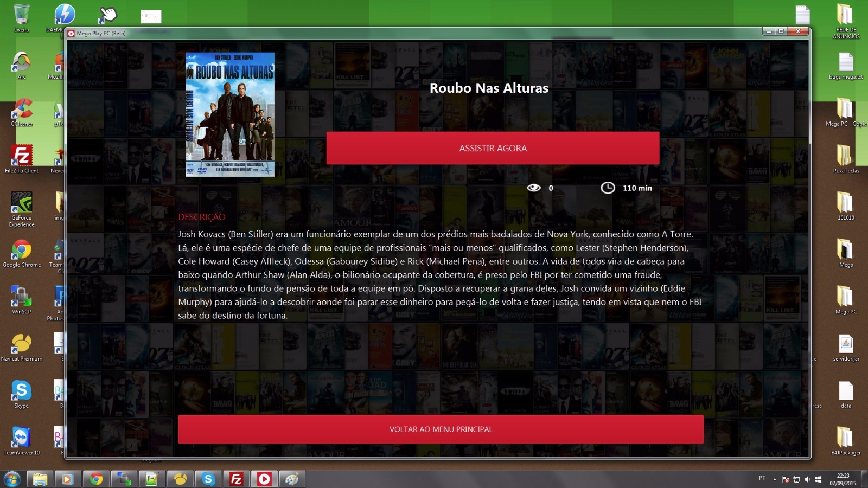868x488 pixels.
Task: Select the PuxaTeclas folder icon
Action: click(x=846, y=159)
